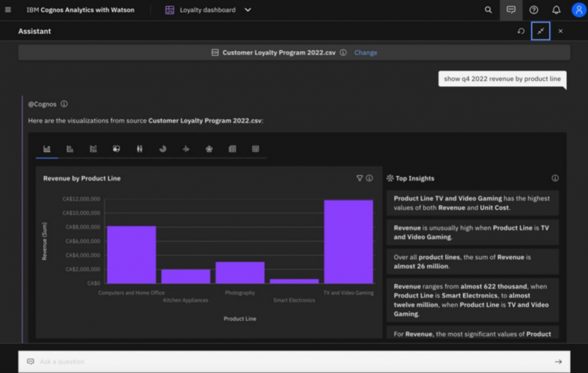This screenshot has height=373, width=588.
Task: Select the point chart visualization tab
Action: pos(186,149)
